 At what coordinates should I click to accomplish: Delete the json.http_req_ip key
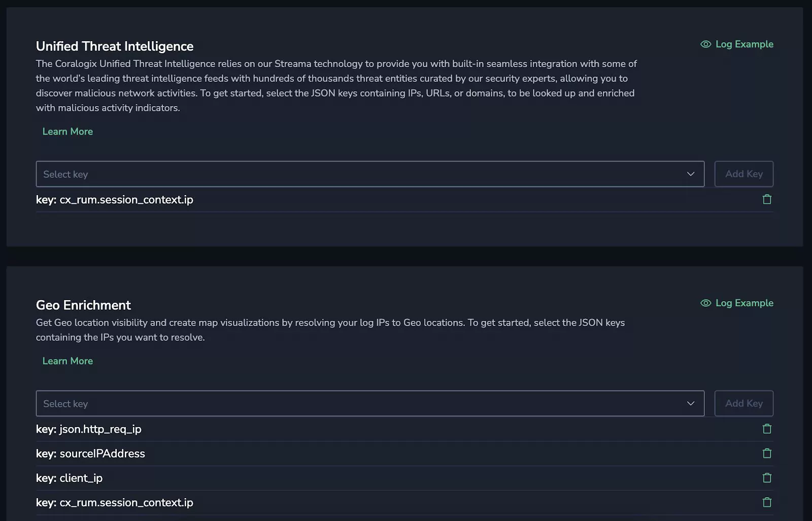tap(767, 429)
